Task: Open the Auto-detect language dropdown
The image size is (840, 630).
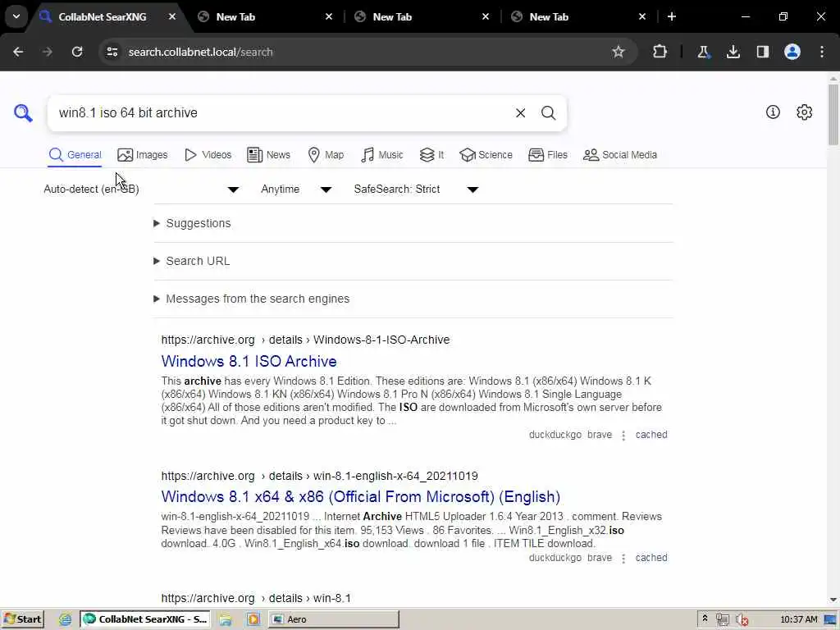Action: (141, 189)
